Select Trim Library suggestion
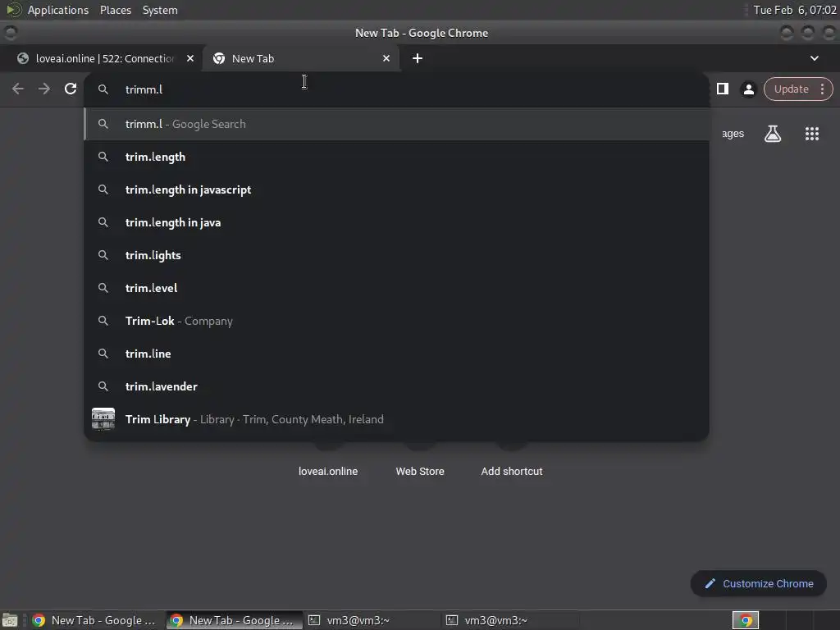This screenshot has width=840, height=630. [x=397, y=419]
